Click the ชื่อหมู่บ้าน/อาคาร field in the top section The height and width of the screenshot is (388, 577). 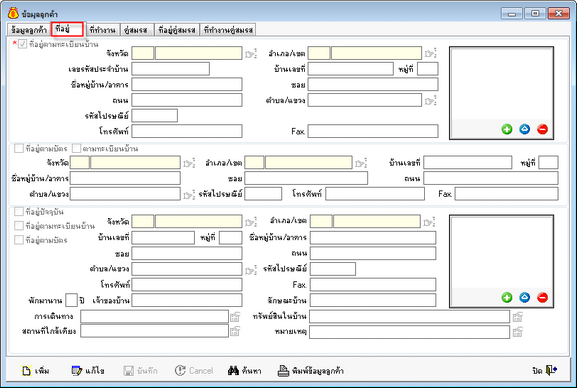pyautogui.click(x=187, y=84)
